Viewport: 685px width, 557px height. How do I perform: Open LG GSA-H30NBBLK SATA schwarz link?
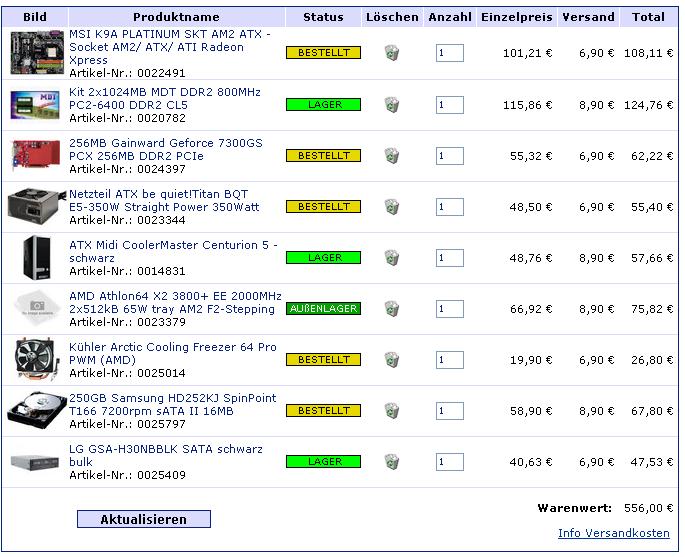(166, 455)
